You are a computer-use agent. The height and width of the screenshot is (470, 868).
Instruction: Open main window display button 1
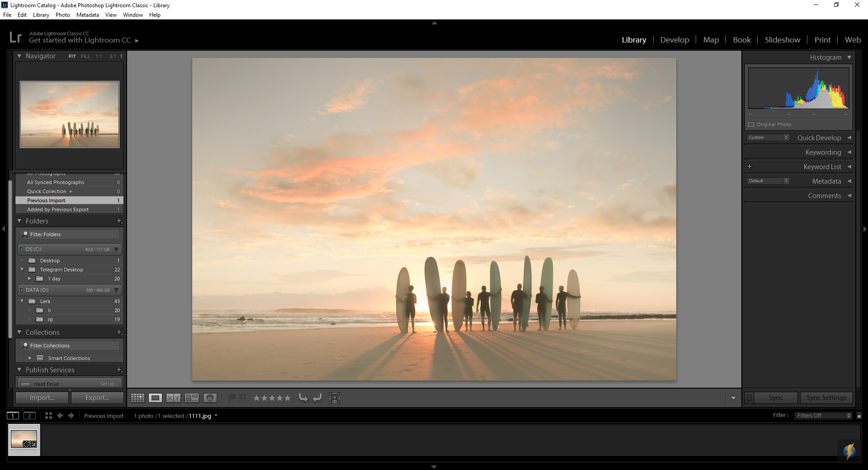(x=13, y=416)
